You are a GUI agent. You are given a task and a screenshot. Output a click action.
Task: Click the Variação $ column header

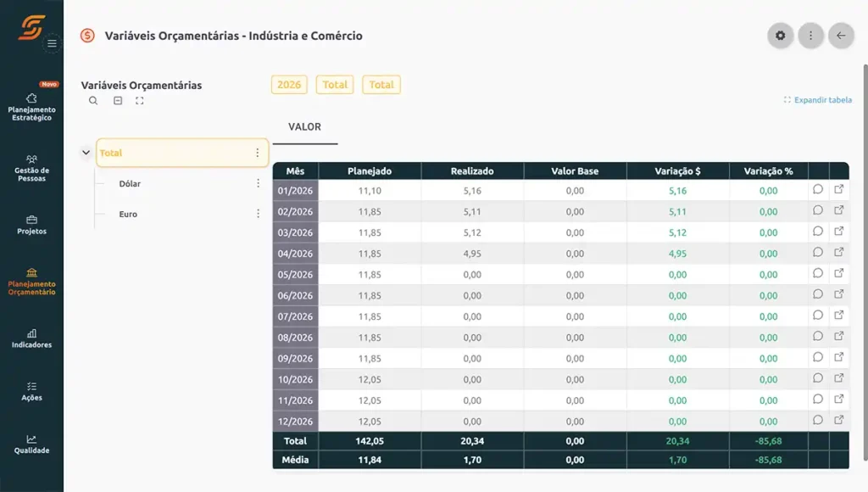pyautogui.click(x=677, y=171)
